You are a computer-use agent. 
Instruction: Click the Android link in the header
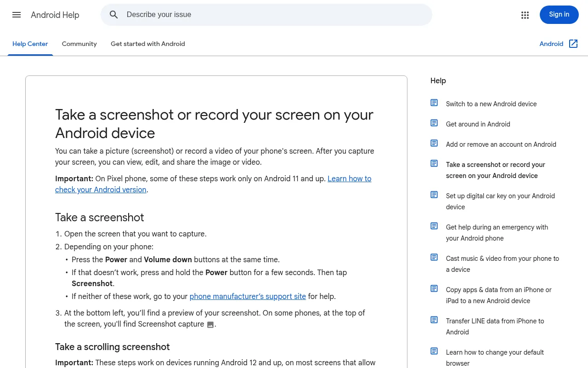click(x=551, y=44)
